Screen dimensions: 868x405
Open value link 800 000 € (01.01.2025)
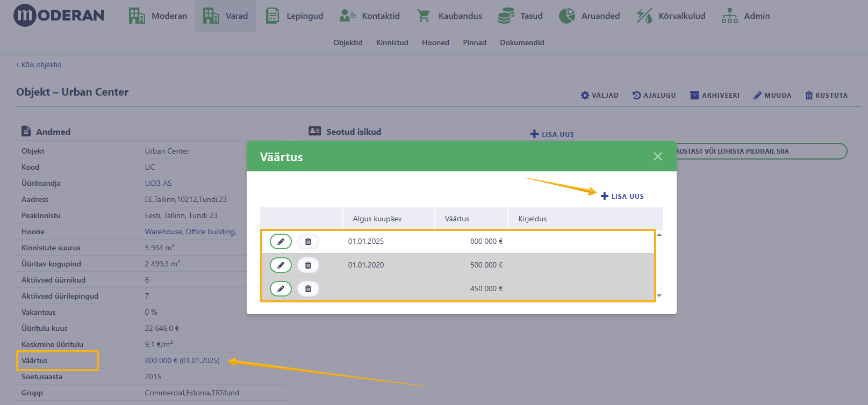[x=182, y=360]
